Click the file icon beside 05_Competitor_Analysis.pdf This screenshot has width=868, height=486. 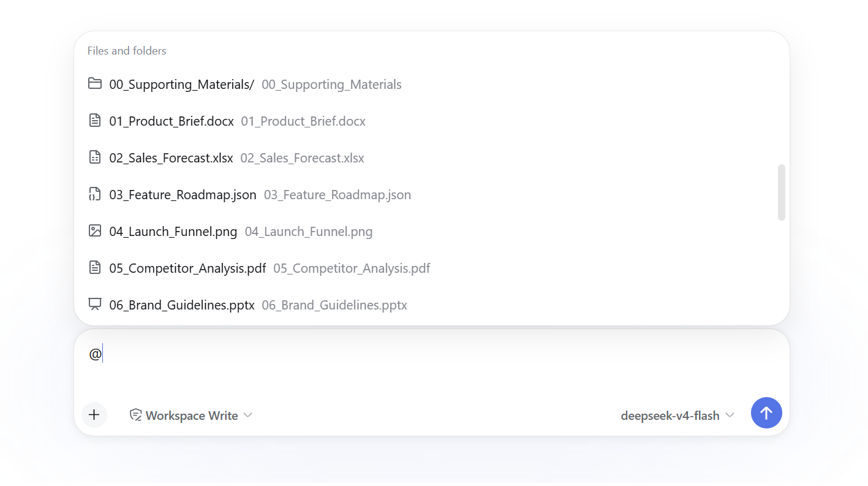(x=94, y=267)
